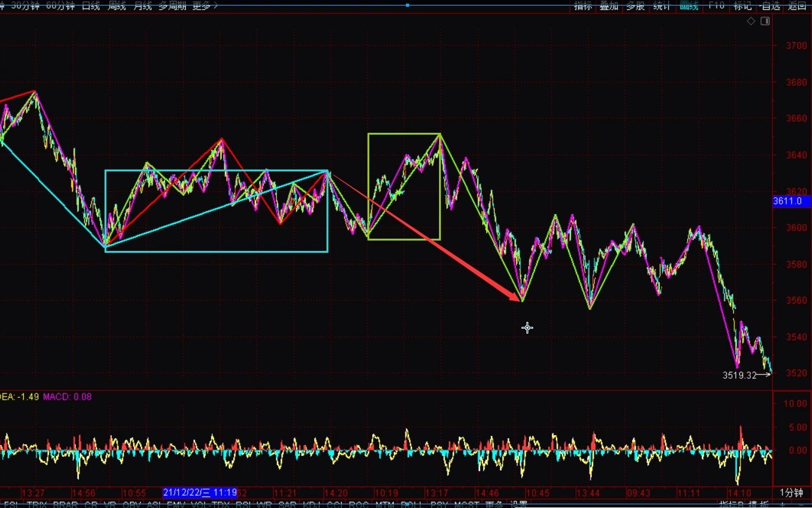Click the 3680 price axis label
812x508 pixels.
[795, 82]
